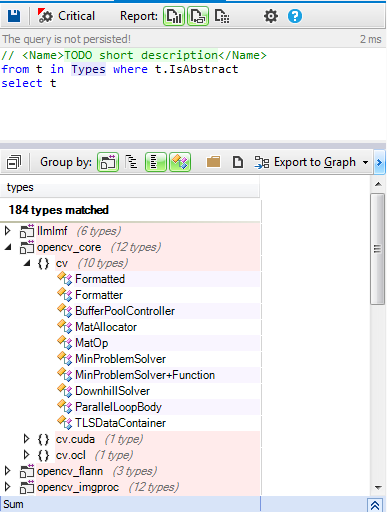Viewport: 387px width, 512px height.
Task: Click 'Types' keyword in the query editor
Action: 88,69
